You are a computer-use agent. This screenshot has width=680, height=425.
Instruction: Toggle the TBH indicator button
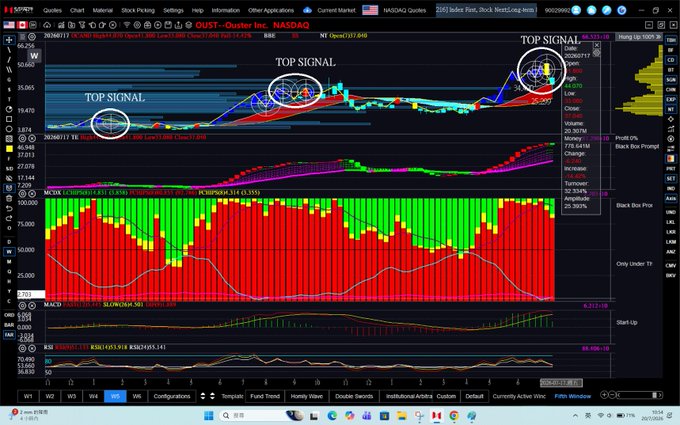pos(670,40)
